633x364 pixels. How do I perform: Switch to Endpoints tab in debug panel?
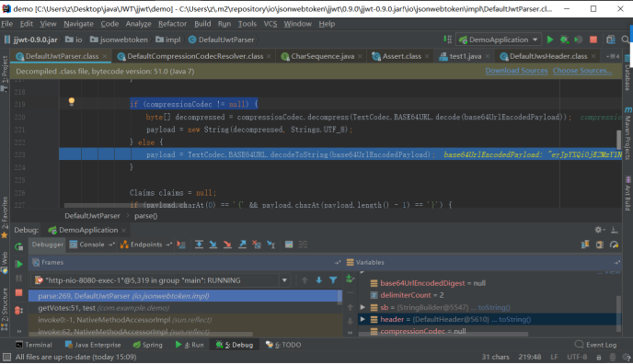point(145,245)
